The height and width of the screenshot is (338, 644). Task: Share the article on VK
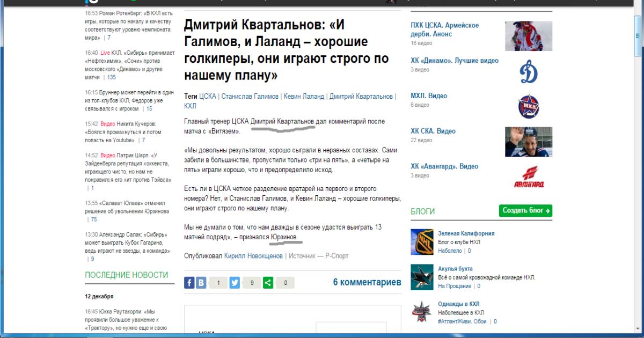(201, 282)
